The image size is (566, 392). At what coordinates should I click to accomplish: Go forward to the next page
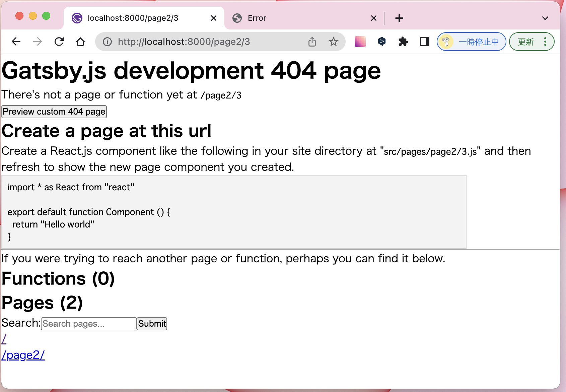(x=37, y=42)
